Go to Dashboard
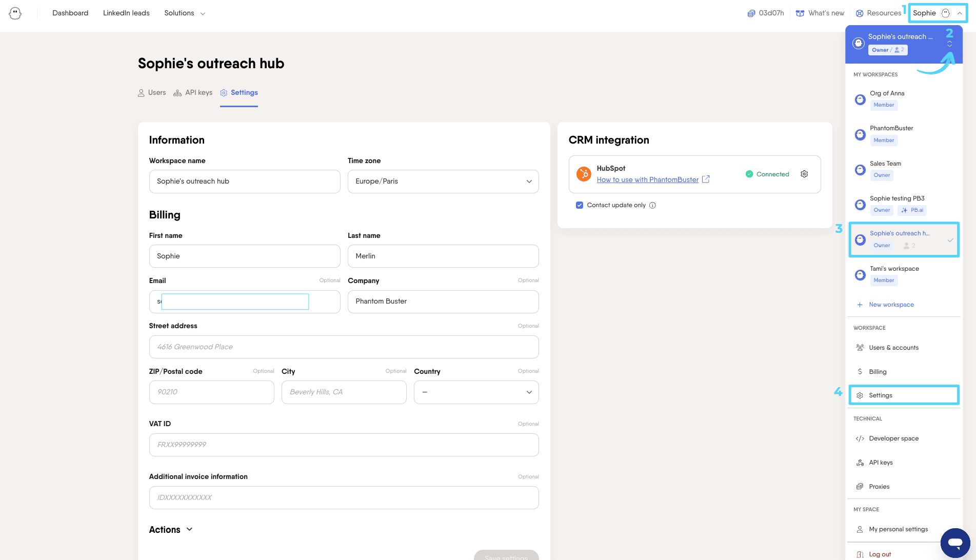Screen dimensions: 976x560 tap(70, 13)
